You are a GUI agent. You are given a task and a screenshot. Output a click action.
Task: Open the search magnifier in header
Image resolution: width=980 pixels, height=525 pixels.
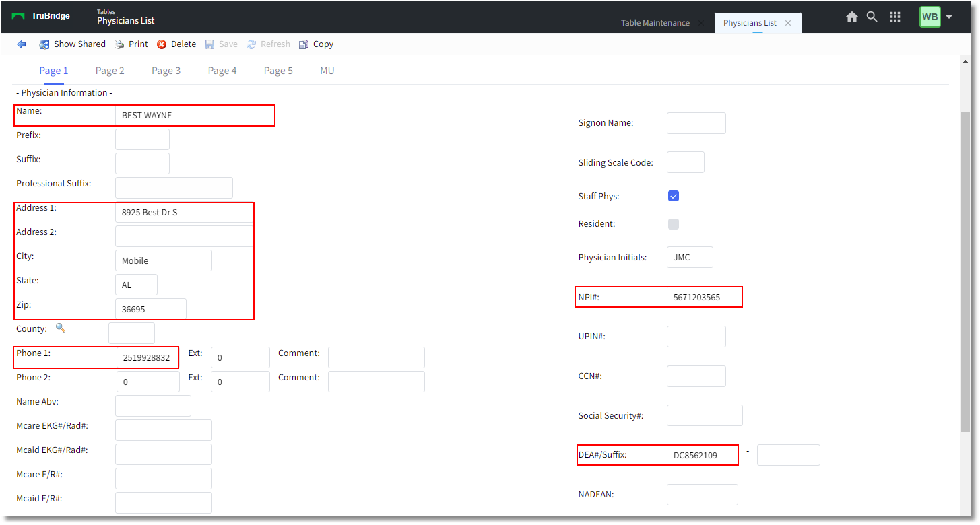click(872, 17)
